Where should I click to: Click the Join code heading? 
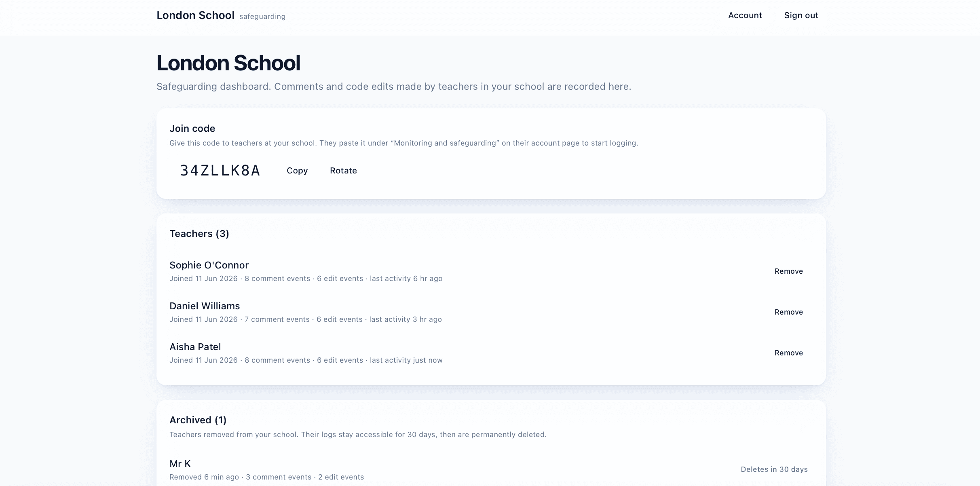click(192, 129)
